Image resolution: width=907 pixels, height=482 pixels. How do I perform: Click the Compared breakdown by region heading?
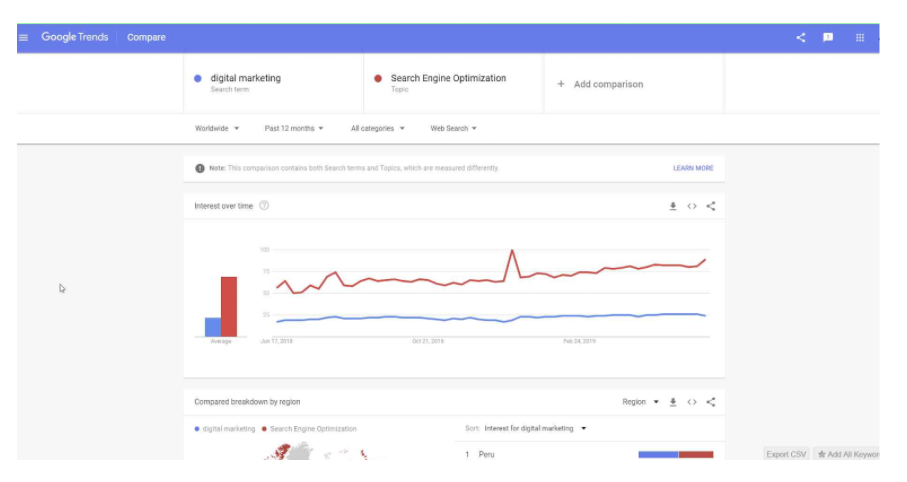[247, 402]
